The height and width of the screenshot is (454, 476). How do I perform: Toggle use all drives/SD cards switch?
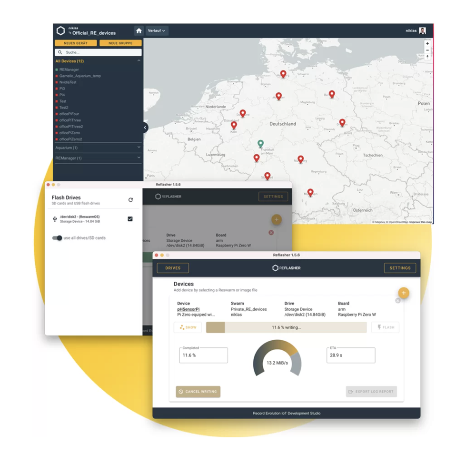[x=57, y=238]
